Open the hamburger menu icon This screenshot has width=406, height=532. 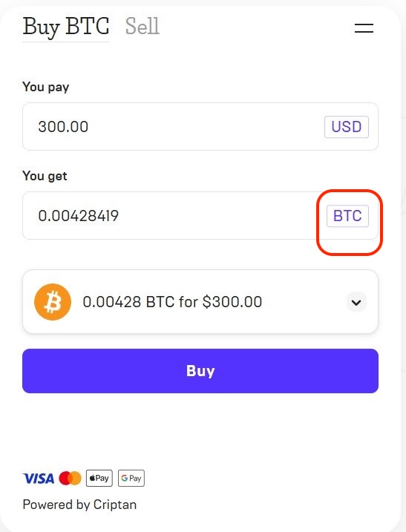click(x=364, y=27)
